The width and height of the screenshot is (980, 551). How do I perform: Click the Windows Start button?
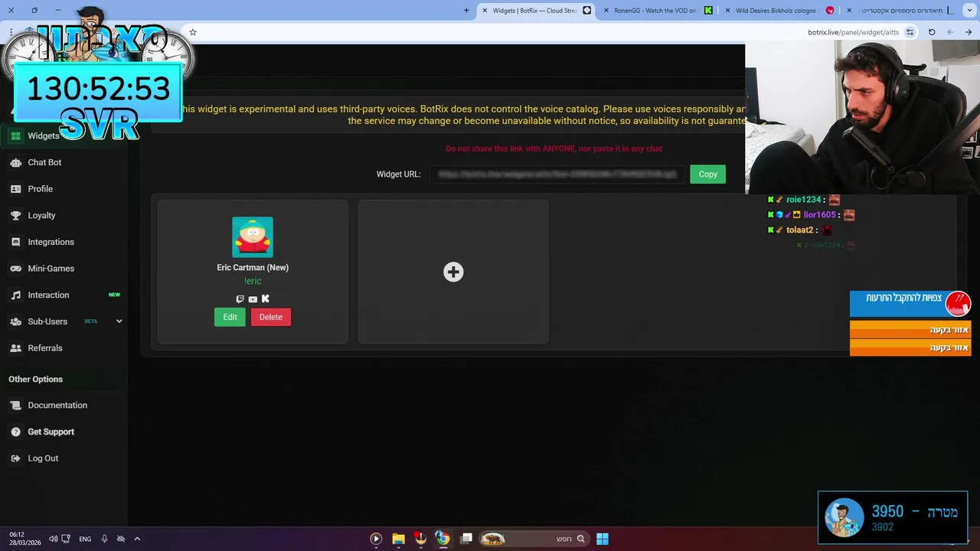[x=603, y=539]
